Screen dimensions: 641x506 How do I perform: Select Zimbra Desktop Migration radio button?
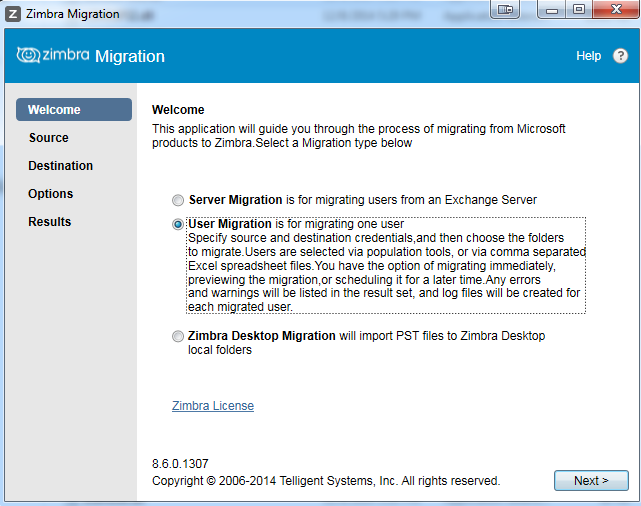(178, 337)
